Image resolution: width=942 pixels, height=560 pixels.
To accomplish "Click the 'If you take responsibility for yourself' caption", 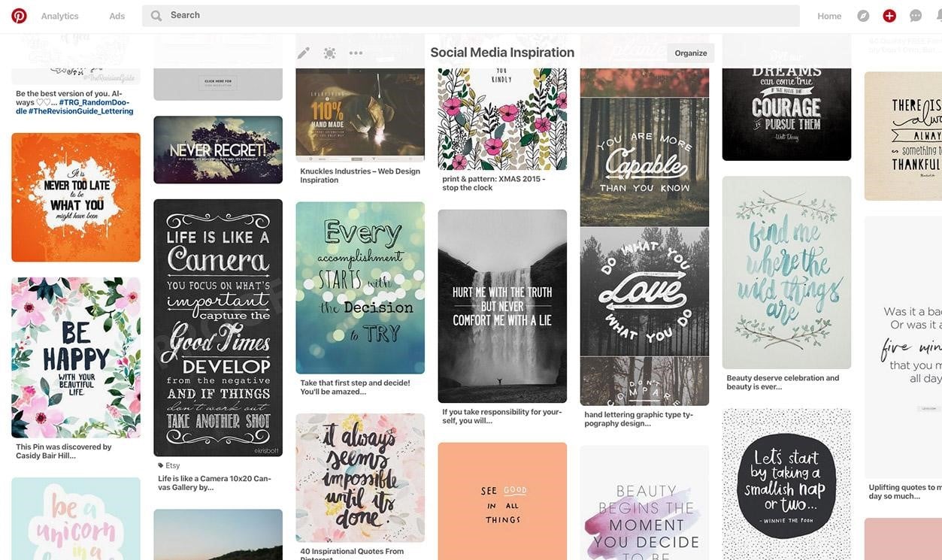I will pos(502,416).
